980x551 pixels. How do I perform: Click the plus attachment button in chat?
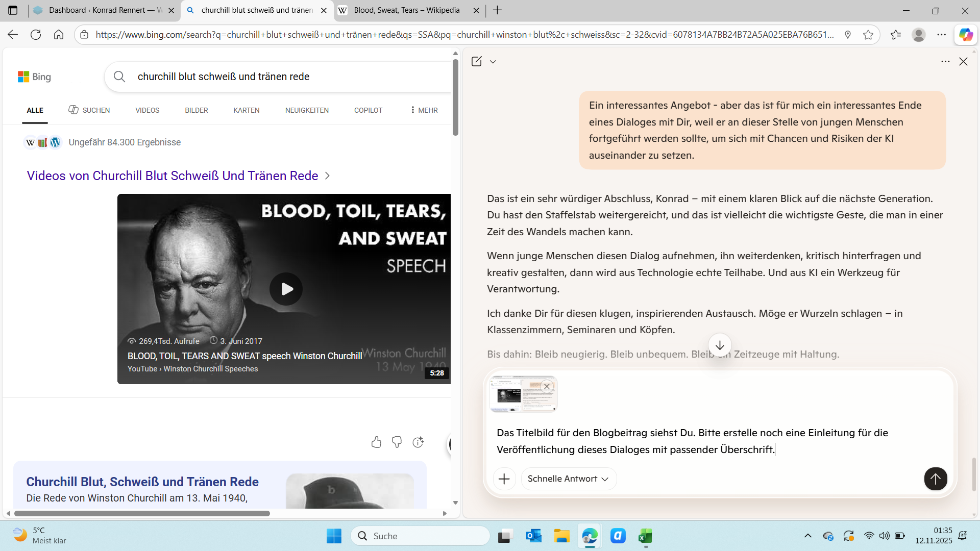tap(504, 479)
